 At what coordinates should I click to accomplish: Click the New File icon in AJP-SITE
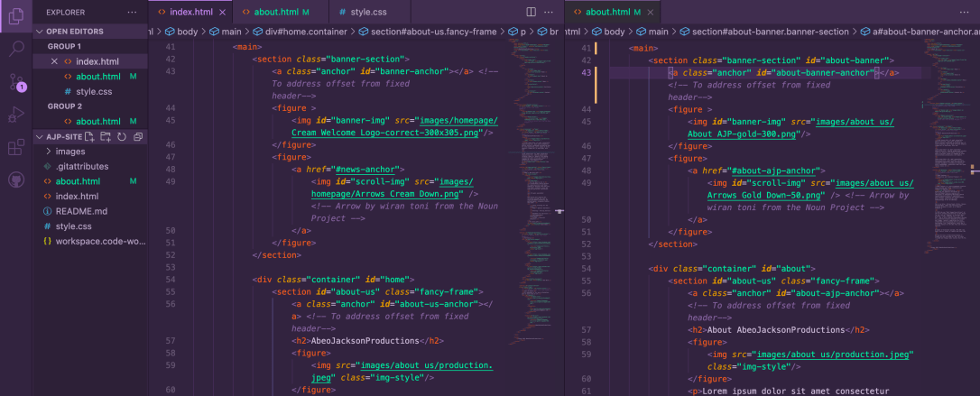[89, 136]
